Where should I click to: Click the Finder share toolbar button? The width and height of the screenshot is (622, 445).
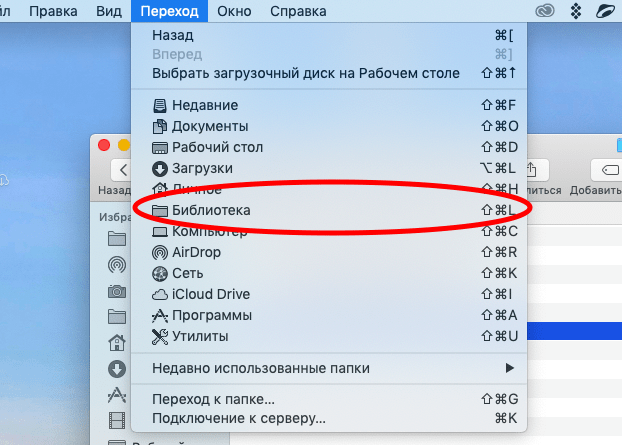click(538, 170)
